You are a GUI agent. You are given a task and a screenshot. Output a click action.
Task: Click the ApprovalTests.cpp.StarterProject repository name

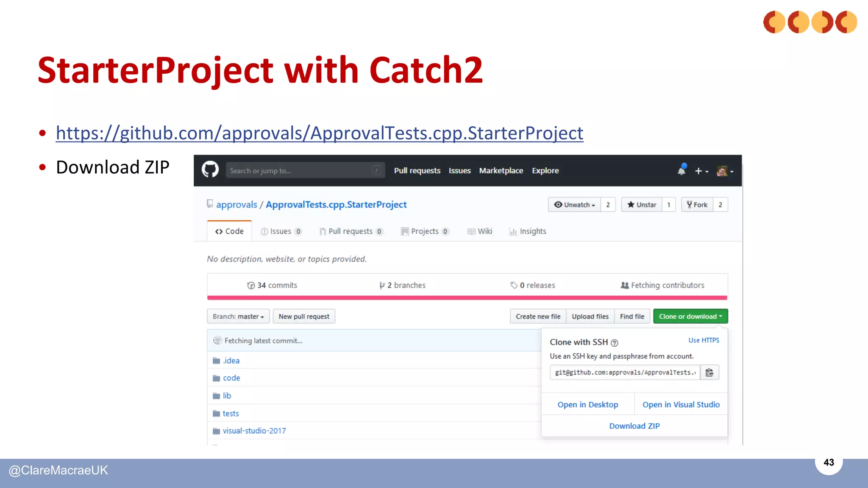[x=336, y=205]
